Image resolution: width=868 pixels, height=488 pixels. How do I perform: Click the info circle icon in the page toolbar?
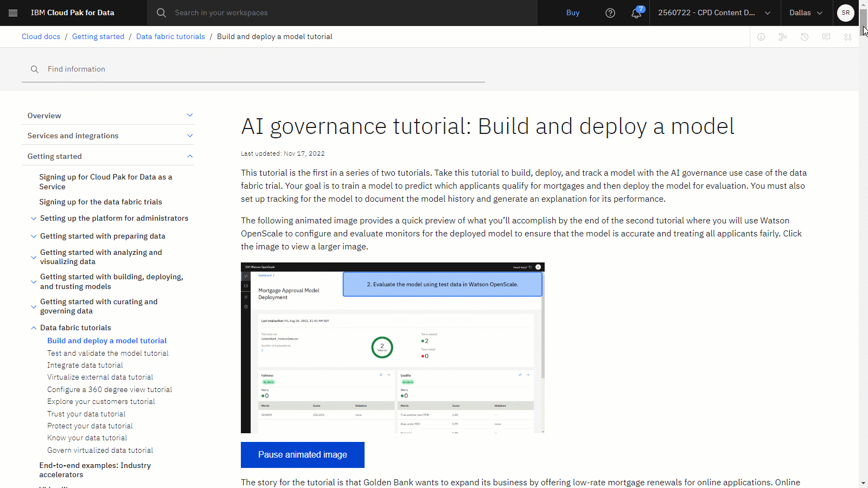pos(761,37)
